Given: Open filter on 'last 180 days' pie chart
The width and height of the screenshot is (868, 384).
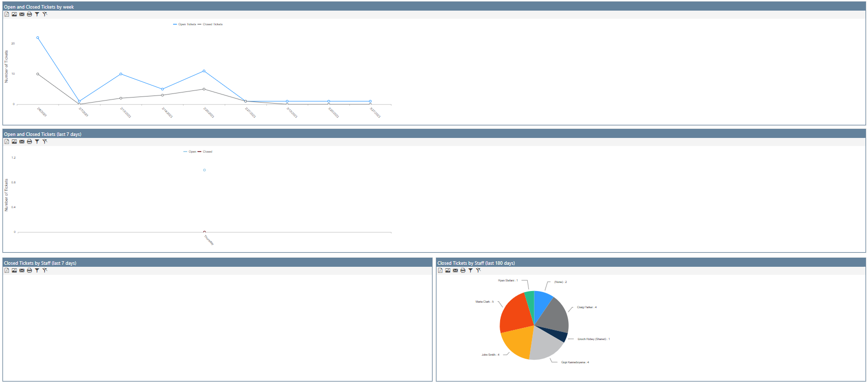Looking at the screenshot, I should [x=470, y=270].
